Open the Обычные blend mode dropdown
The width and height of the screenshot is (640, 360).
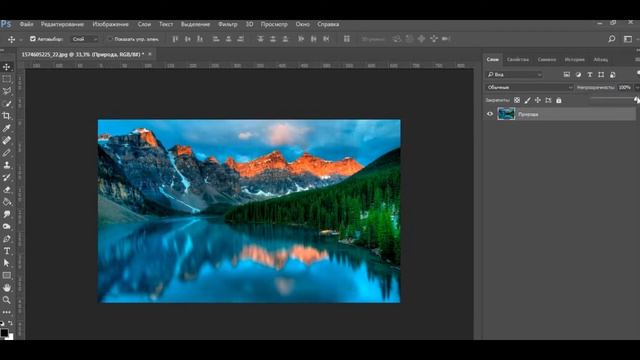529,87
